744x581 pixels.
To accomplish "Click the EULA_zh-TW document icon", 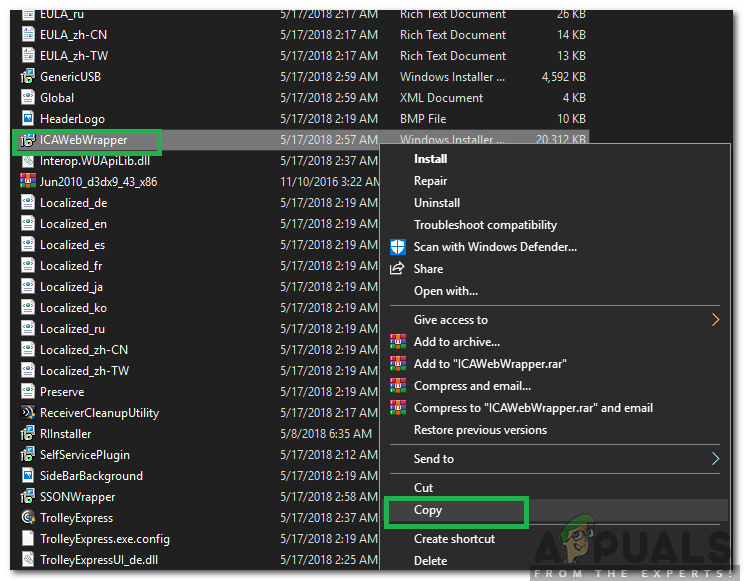I will (28, 56).
